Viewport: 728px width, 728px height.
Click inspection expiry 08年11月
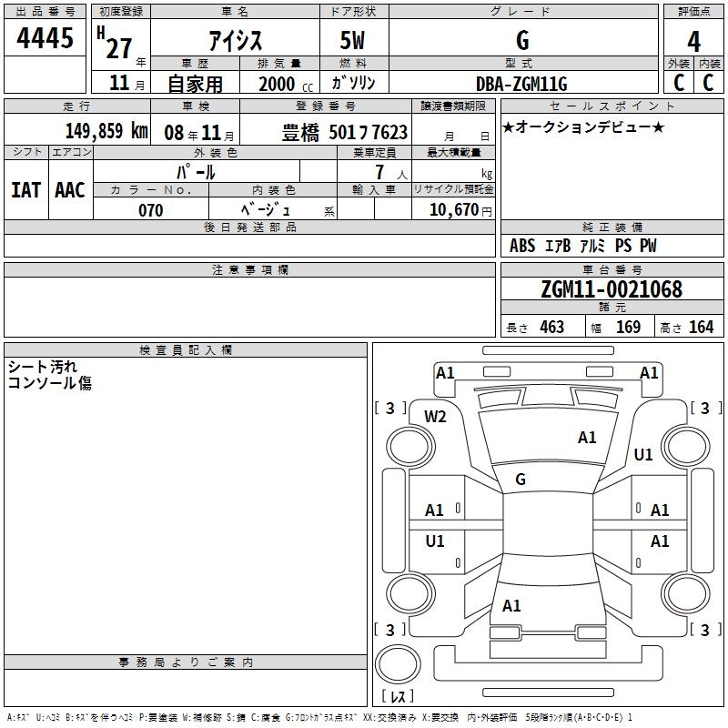pos(199,133)
